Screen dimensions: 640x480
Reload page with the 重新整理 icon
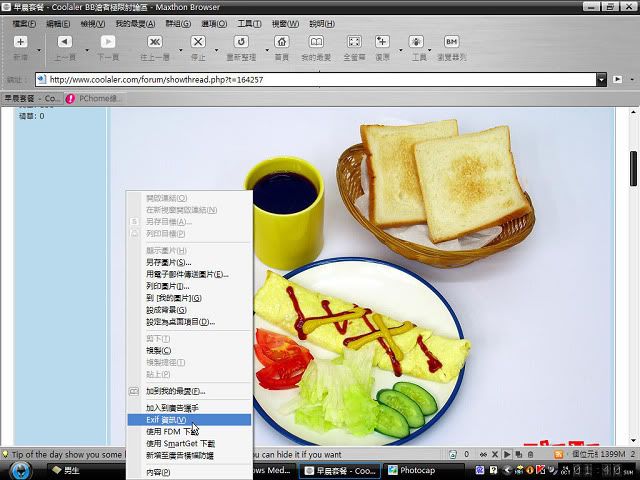pyautogui.click(x=241, y=43)
